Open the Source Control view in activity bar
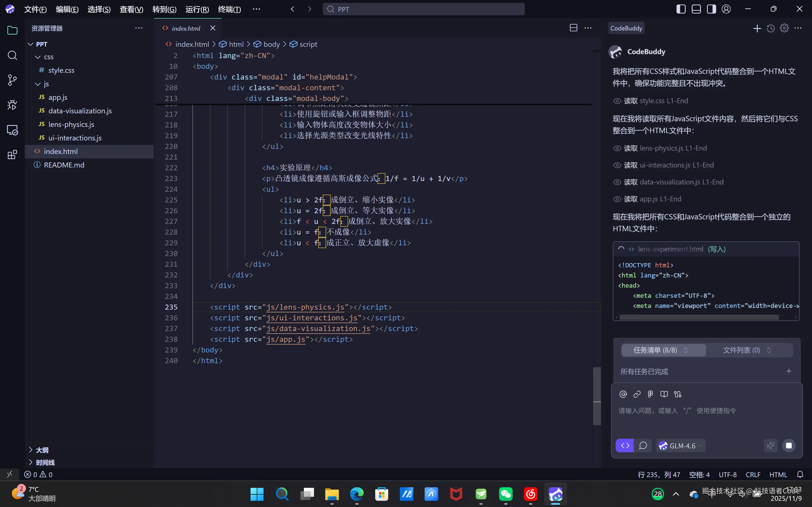 (x=12, y=80)
